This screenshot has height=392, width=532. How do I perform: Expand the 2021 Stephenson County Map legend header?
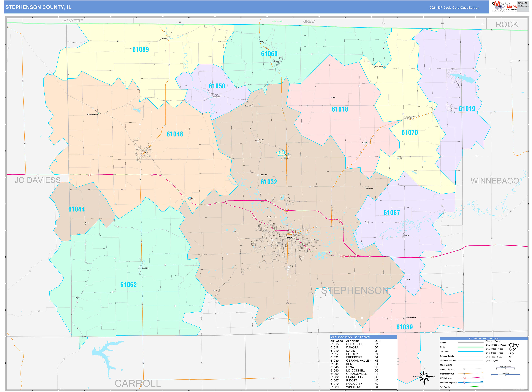point(484,339)
